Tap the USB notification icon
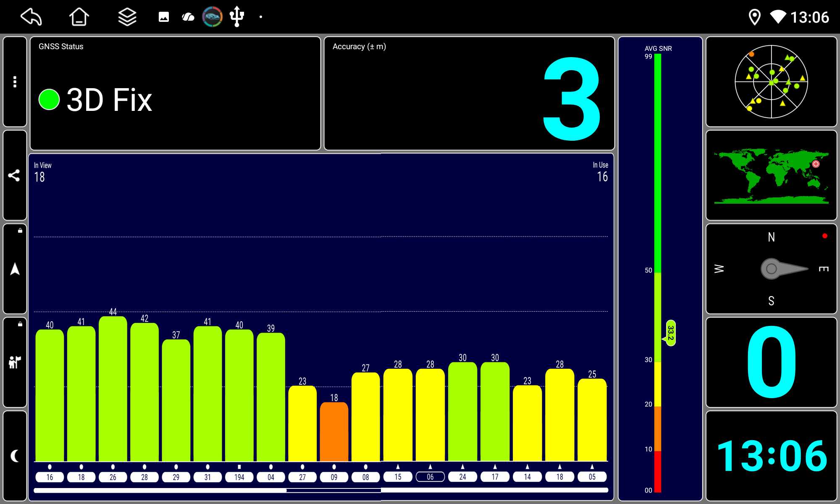Viewport: 840px width, 504px height. 237,17
